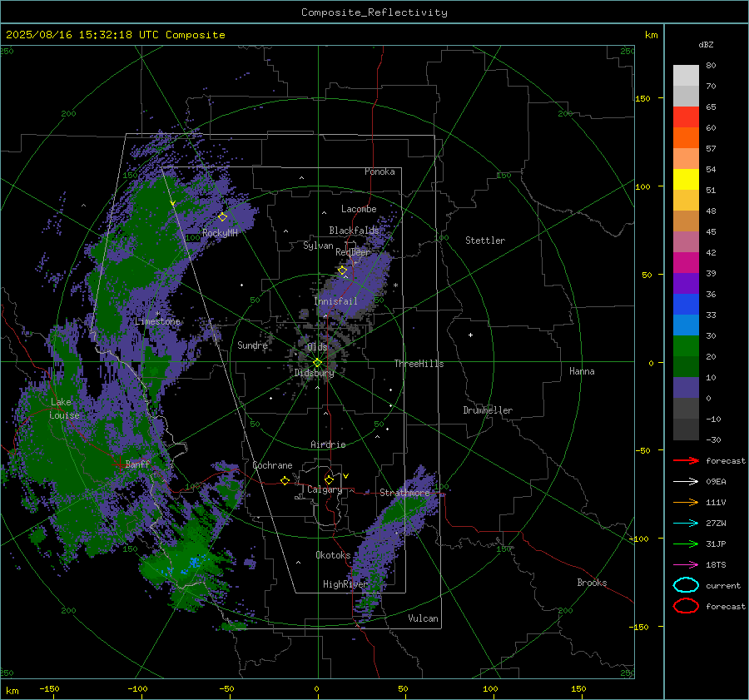Image resolution: width=749 pixels, height=700 pixels.
Task: Click the 'Sundre' map label
Action: click(252, 345)
